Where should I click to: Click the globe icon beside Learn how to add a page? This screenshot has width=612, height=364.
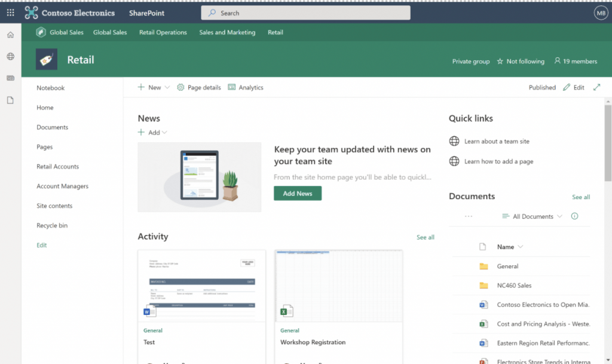[x=454, y=161]
